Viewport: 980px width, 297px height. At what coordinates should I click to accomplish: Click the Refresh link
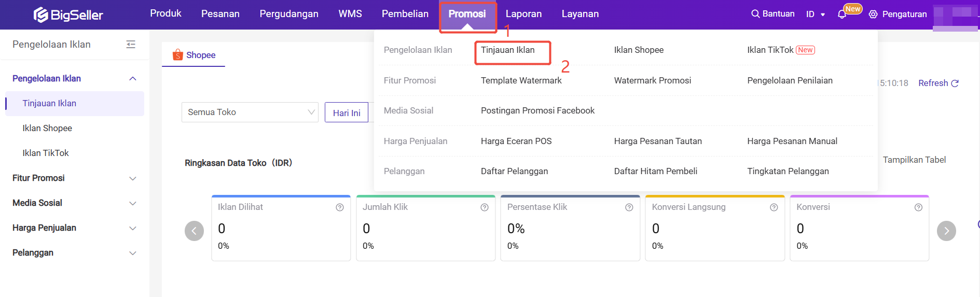pyautogui.click(x=938, y=83)
